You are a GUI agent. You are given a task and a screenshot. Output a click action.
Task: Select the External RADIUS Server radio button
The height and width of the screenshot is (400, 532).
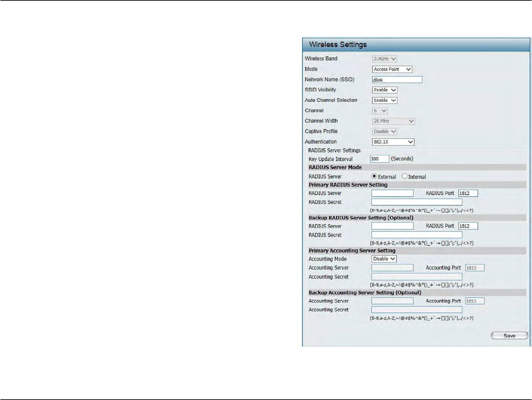click(374, 176)
